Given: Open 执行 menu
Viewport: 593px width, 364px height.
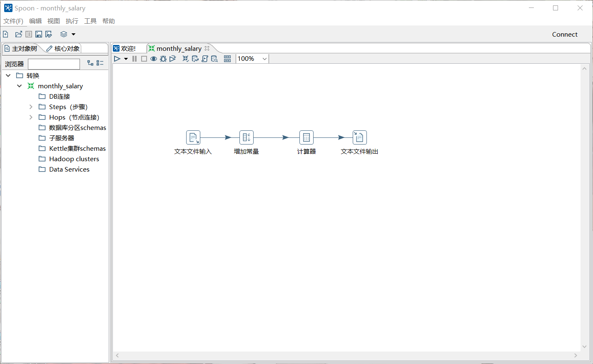Looking at the screenshot, I should [72, 21].
